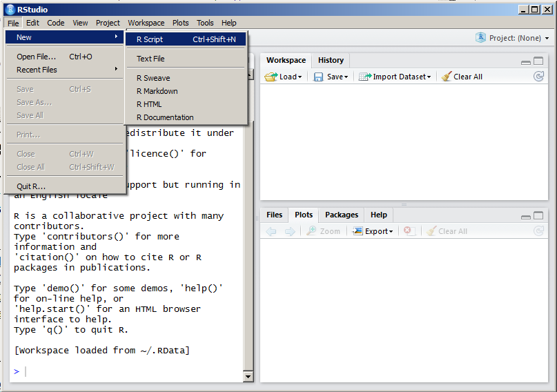Choose R Script from the New submenu

[x=150, y=39]
